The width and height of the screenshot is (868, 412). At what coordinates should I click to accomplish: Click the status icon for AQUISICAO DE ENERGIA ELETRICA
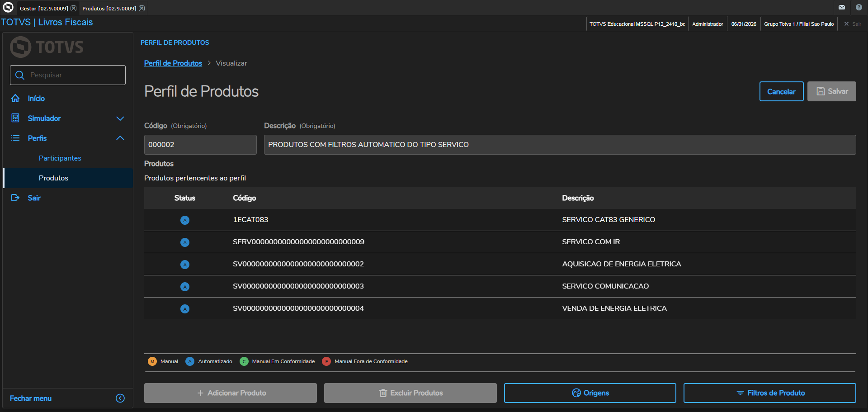pos(185,265)
